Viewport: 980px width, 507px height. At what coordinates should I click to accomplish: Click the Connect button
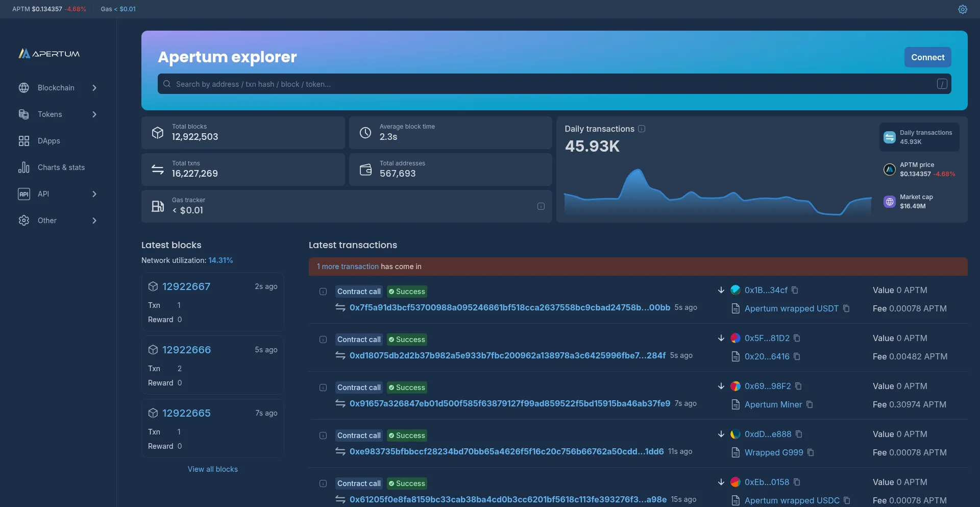pyautogui.click(x=928, y=57)
